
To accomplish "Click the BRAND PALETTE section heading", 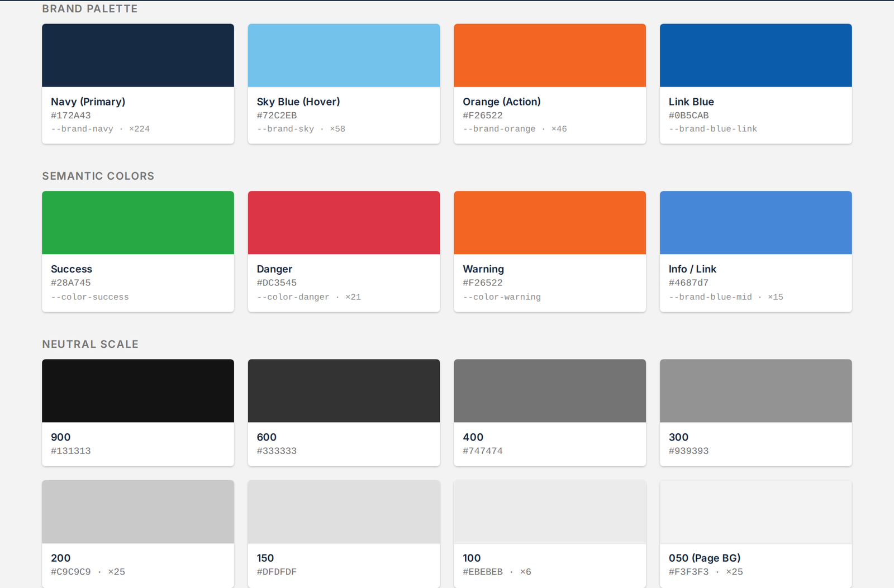I will point(90,9).
